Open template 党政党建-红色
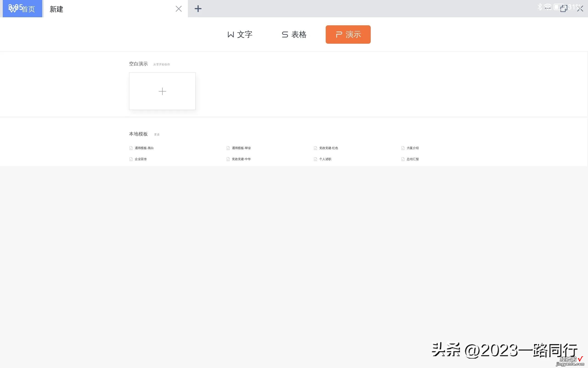Image resolution: width=588 pixels, height=368 pixels. pyautogui.click(x=328, y=148)
